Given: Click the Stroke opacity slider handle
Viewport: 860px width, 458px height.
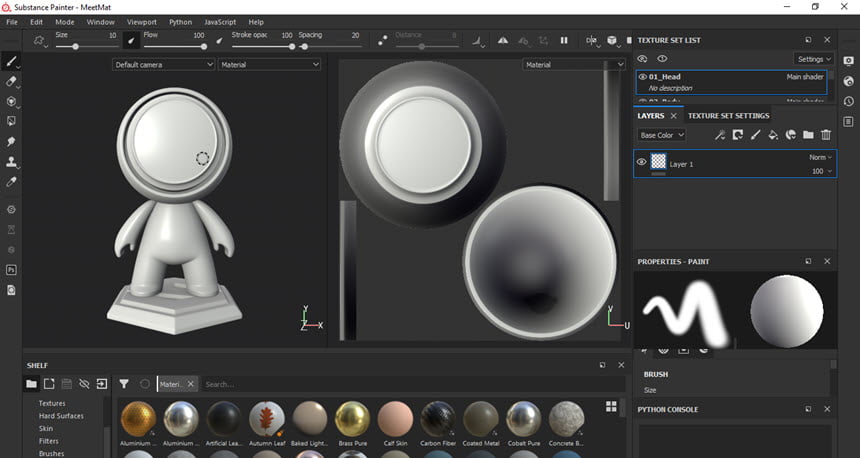Looking at the screenshot, I should pyautogui.click(x=292, y=47).
